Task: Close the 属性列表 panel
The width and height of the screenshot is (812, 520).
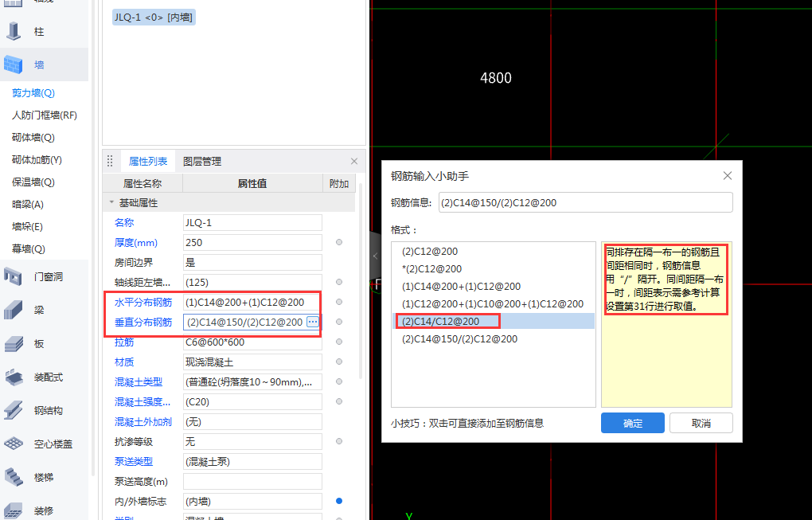Action: 354,161
